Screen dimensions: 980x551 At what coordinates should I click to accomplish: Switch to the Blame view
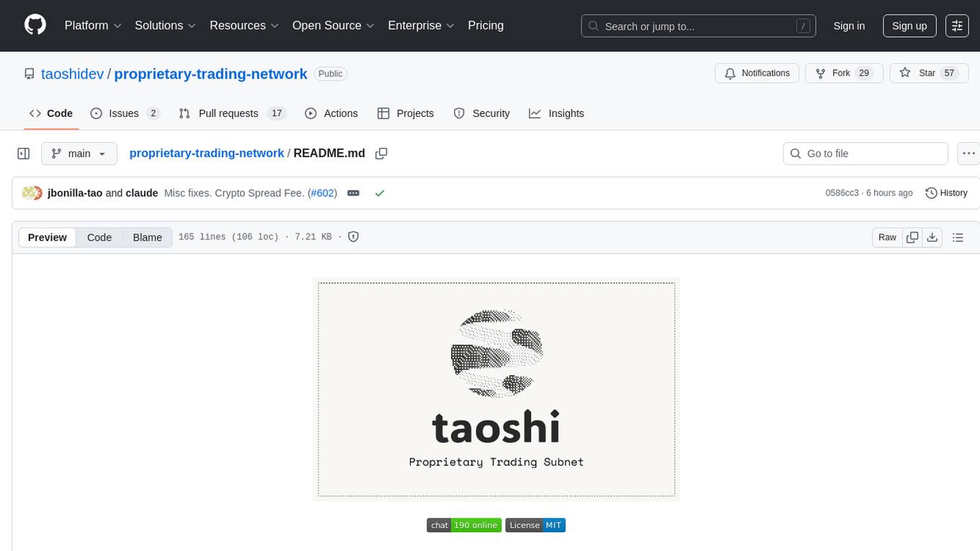point(147,237)
